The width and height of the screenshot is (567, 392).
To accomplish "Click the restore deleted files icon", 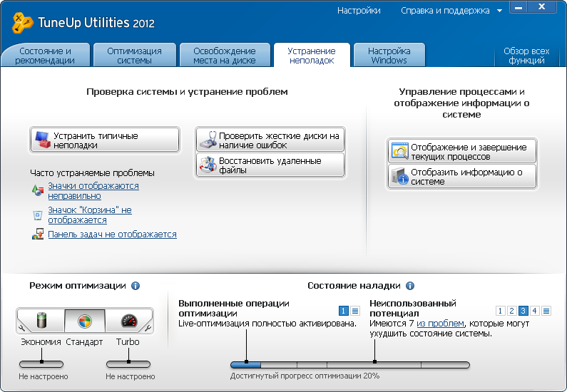I will coord(208,165).
